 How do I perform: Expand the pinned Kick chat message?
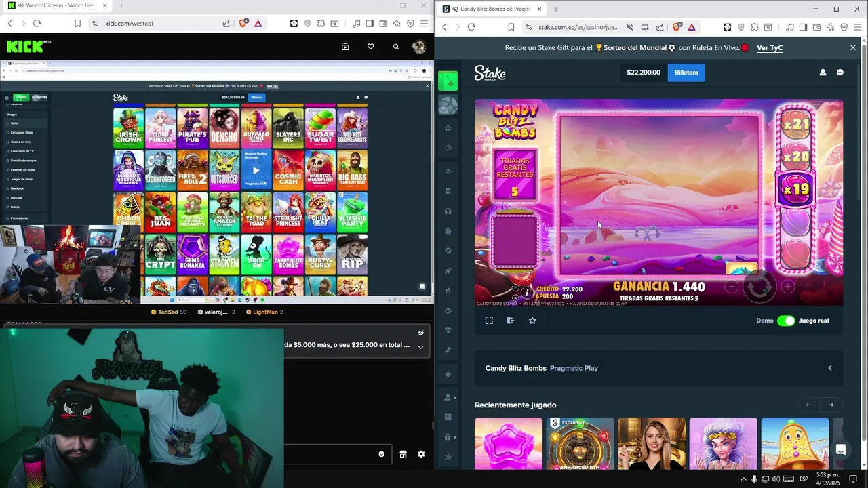420,347
